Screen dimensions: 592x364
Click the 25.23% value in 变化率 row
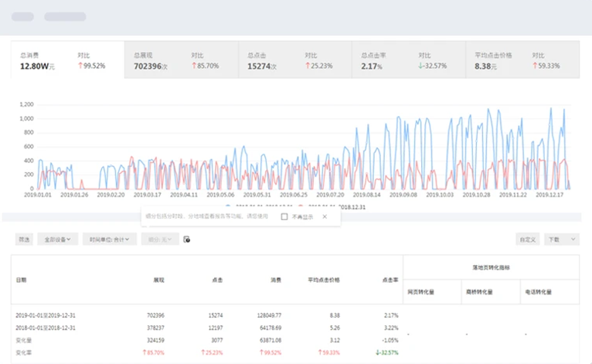[212, 352]
